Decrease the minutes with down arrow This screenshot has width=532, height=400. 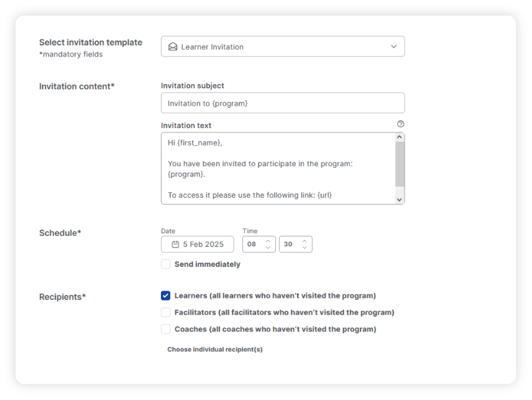click(305, 248)
